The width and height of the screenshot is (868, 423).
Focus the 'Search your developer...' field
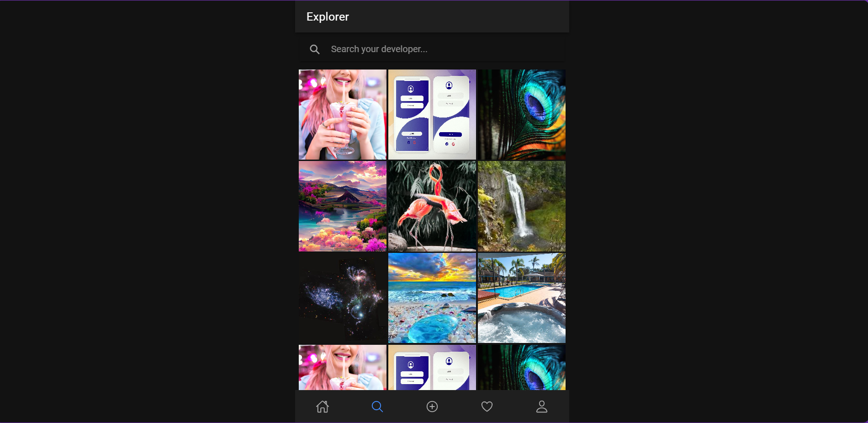(x=439, y=49)
